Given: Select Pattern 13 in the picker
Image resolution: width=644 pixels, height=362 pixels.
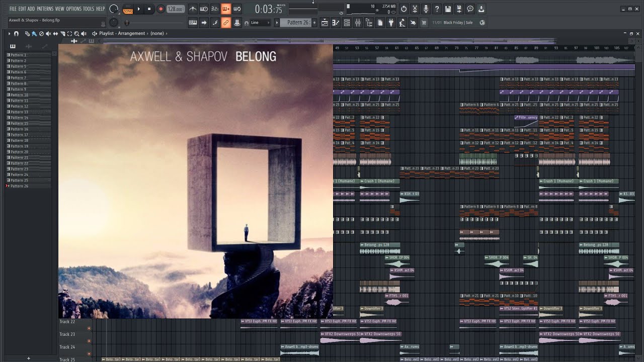Looking at the screenshot, I should (x=28, y=112).
